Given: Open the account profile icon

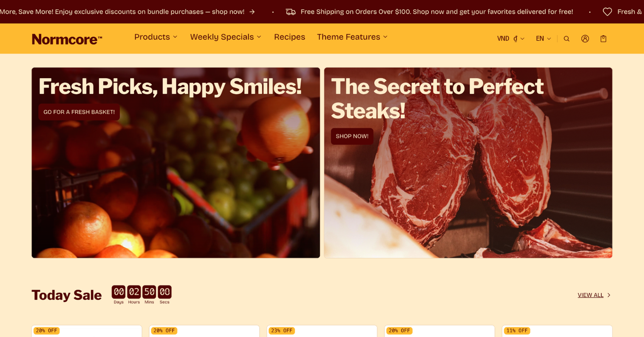Looking at the screenshot, I should 585,39.
